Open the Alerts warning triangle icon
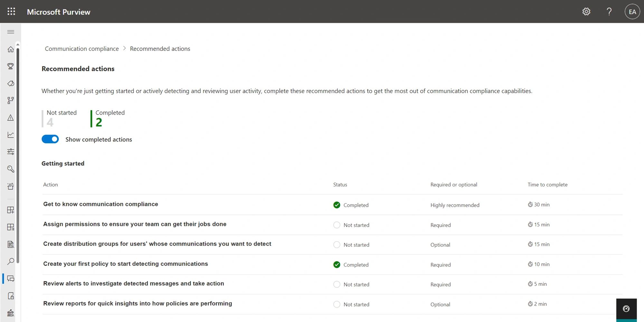The width and height of the screenshot is (644, 322). tap(11, 118)
